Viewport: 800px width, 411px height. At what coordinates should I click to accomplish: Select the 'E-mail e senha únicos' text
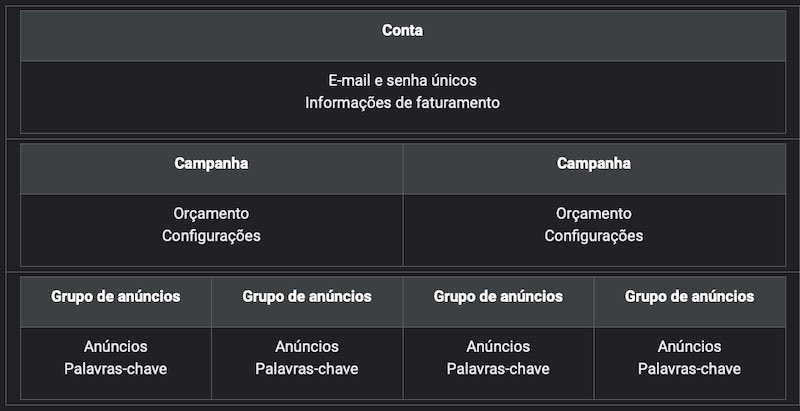403,81
